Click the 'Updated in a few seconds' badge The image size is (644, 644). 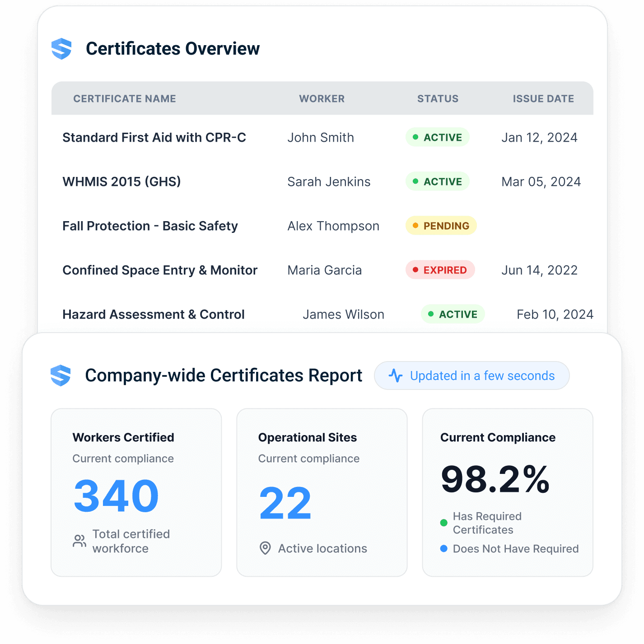click(472, 375)
